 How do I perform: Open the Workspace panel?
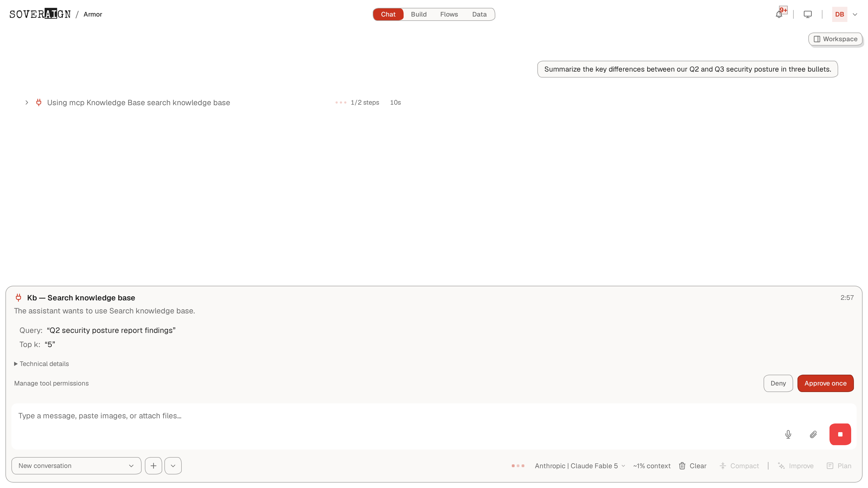(835, 39)
